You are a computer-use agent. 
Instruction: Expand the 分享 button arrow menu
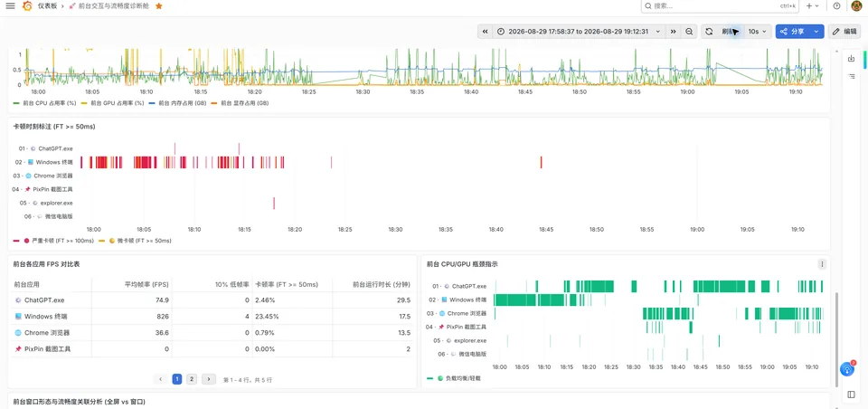(816, 32)
